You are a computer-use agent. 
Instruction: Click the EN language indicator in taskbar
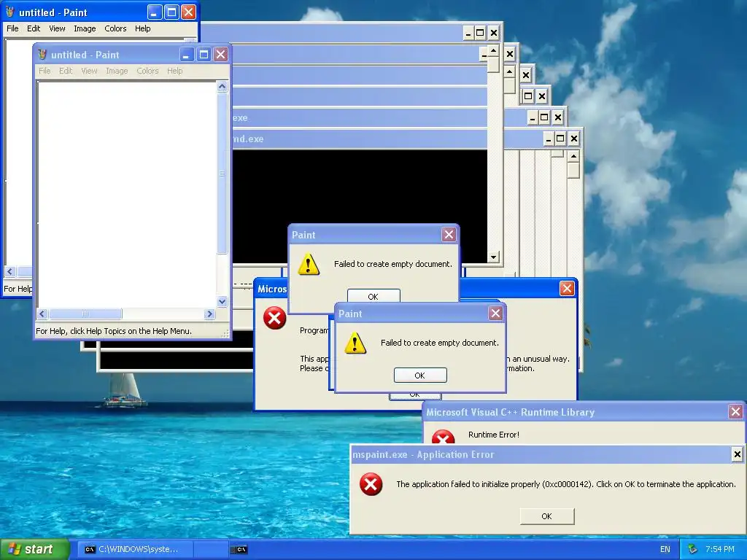coord(665,549)
